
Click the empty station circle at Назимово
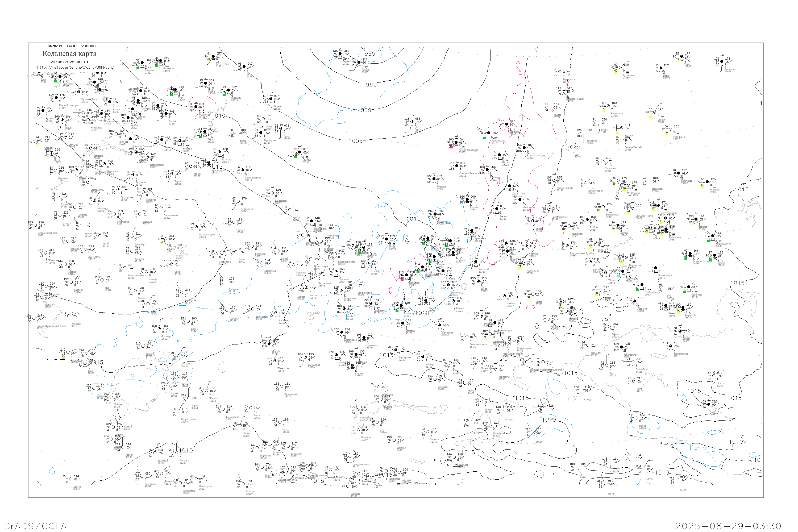click(602, 160)
